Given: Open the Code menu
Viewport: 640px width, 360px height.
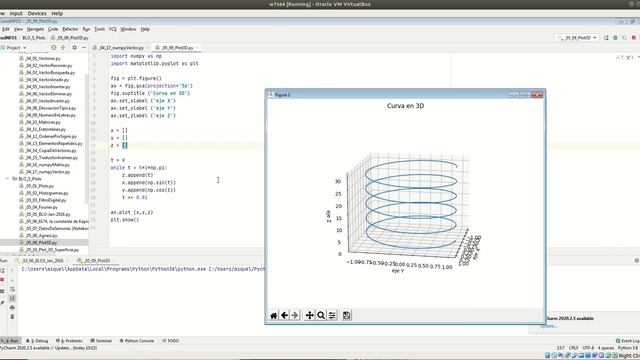Looking at the screenshot, I should tap(53, 29).
